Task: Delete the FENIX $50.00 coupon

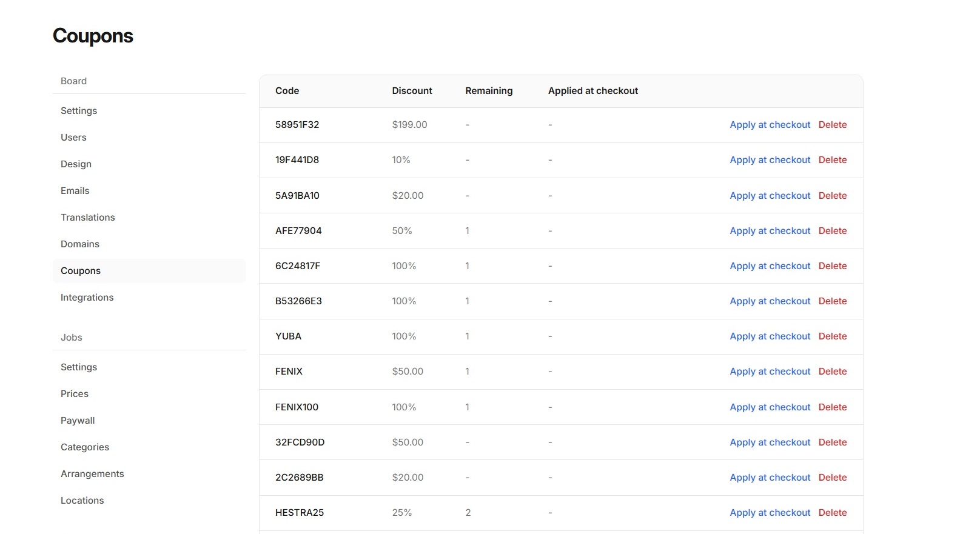Action: tap(833, 372)
